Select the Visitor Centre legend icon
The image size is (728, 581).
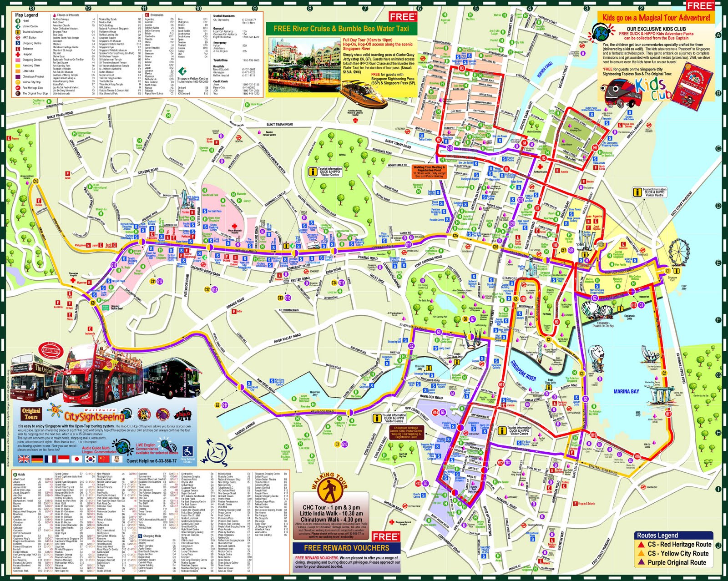(x=18, y=26)
